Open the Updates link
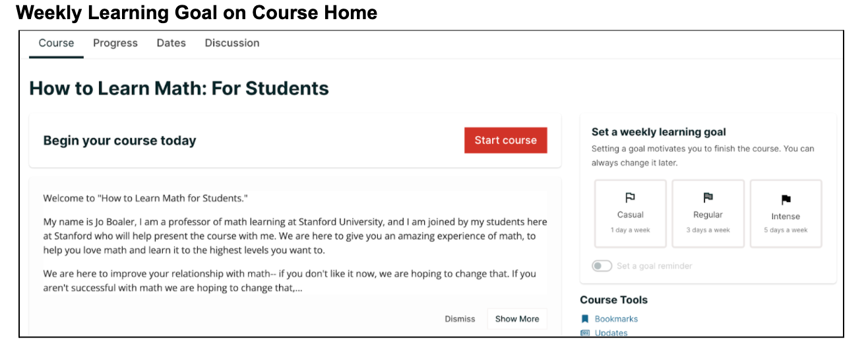Image resolution: width=868 pixels, height=350 pixels. click(x=611, y=333)
